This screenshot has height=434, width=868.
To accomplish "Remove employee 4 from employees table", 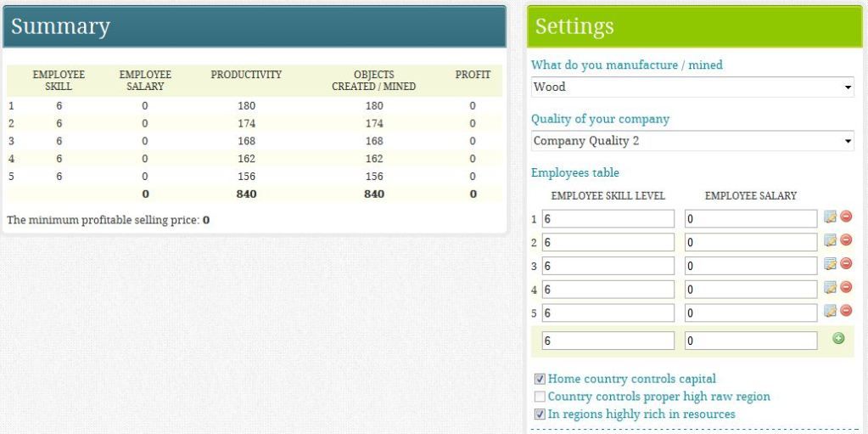I will [x=846, y=288].
